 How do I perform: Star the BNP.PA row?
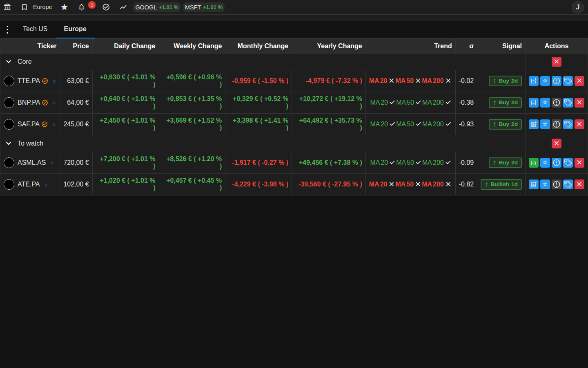545,103
